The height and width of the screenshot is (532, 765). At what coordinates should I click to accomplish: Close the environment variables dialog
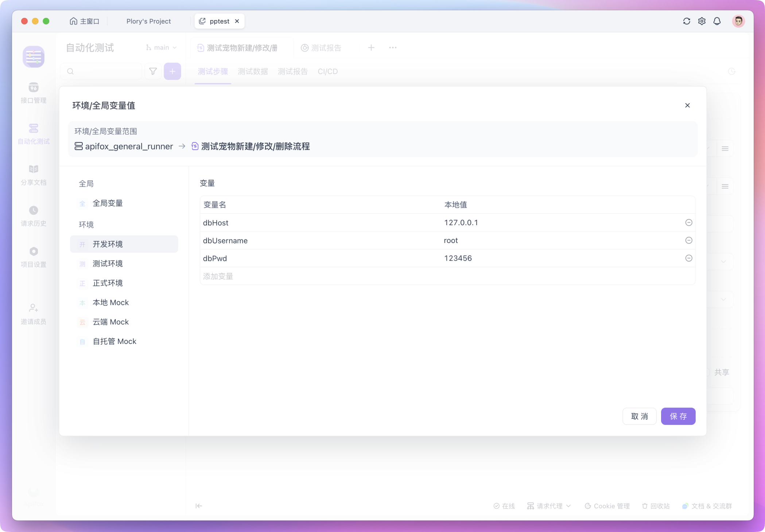687,105
